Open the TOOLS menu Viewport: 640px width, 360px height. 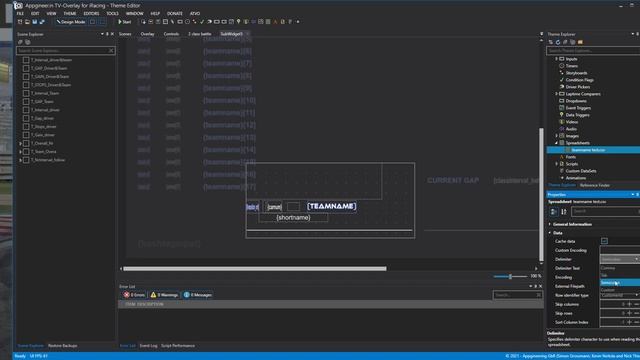pyautogui.click(x=113, y=13)
